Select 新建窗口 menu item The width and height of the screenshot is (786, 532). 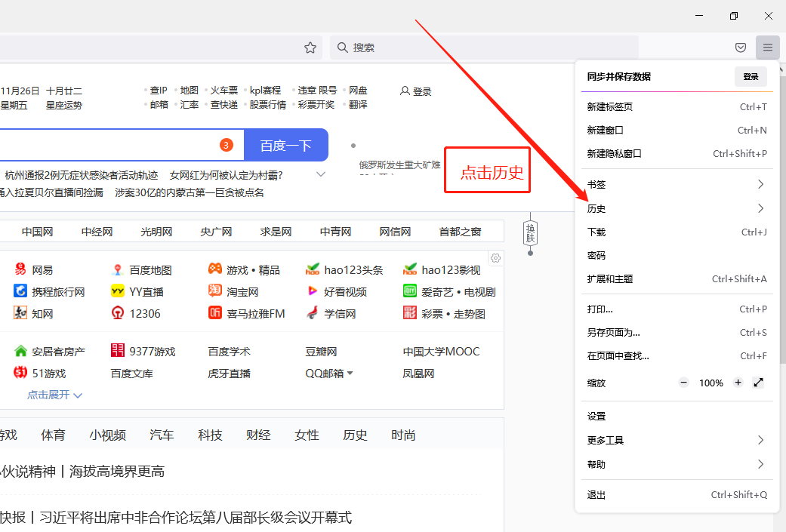click(677, 131)
